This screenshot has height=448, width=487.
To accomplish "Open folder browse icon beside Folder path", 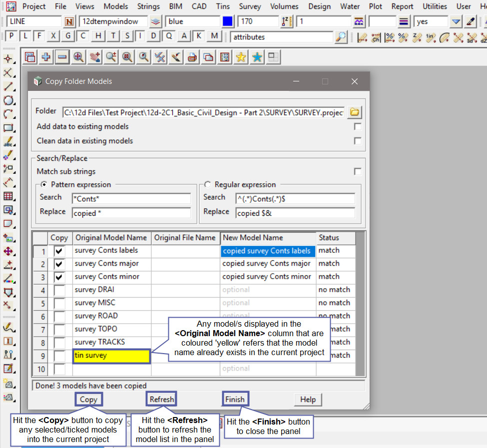I will [x=355, y=112].
